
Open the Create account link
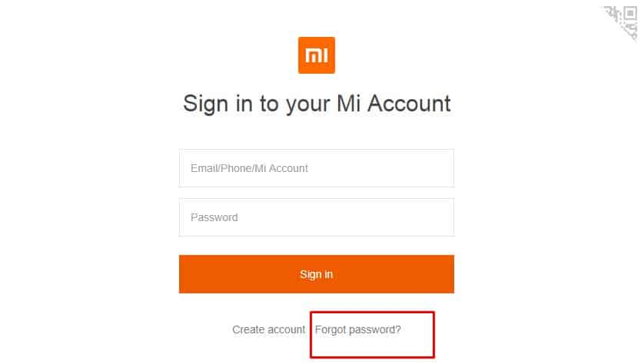268,329
